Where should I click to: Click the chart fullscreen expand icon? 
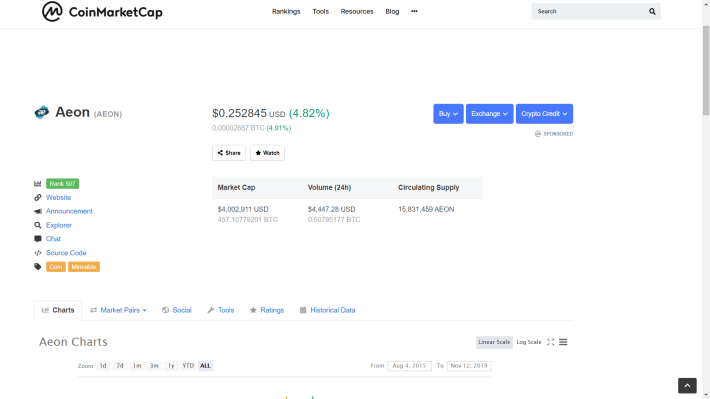(x=550, y=342)
